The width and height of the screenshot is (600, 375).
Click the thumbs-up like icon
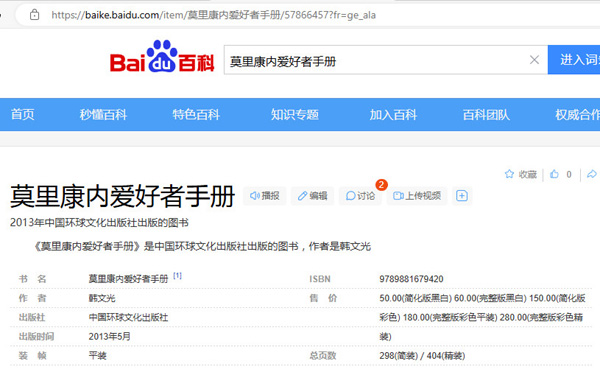[554, 174]
